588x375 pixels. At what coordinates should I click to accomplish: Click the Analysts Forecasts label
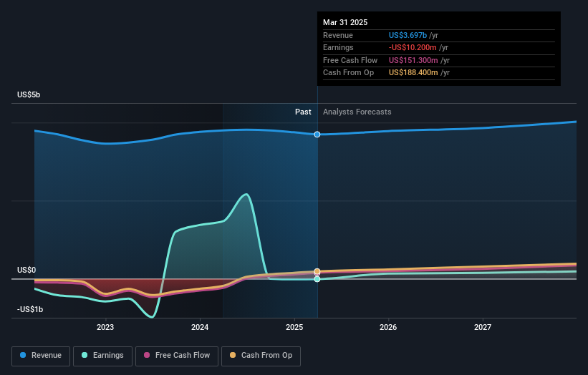pos(357,112)
